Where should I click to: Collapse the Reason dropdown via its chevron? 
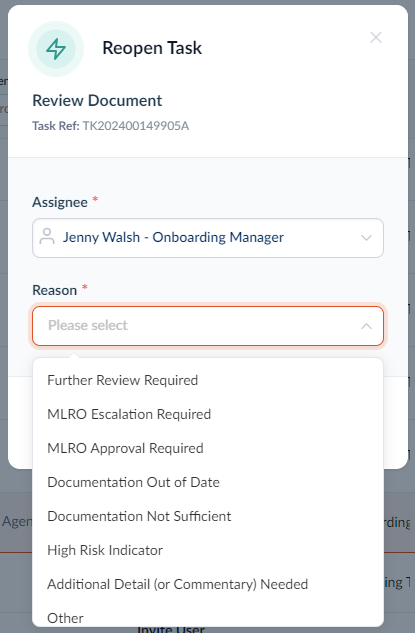pos(366,326)
